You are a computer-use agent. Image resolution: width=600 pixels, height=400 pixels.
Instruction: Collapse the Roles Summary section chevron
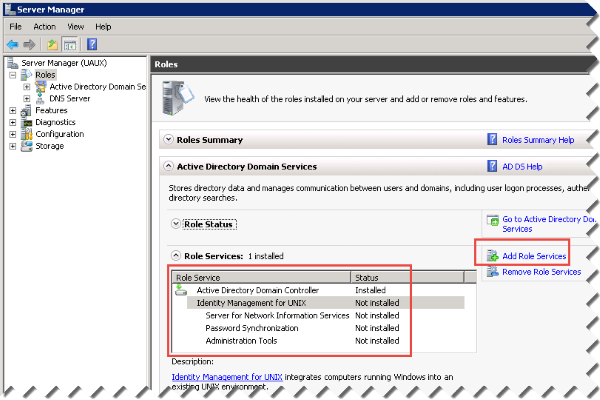169,140
